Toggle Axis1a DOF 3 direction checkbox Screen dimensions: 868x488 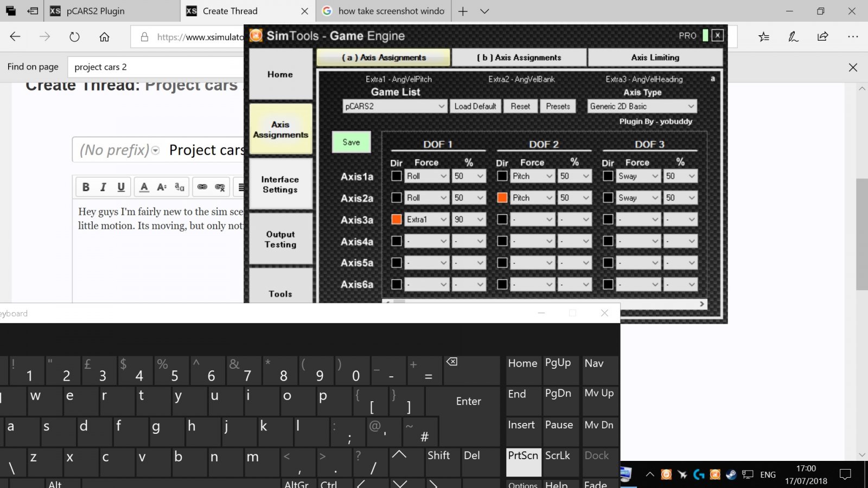click(608, 176)
